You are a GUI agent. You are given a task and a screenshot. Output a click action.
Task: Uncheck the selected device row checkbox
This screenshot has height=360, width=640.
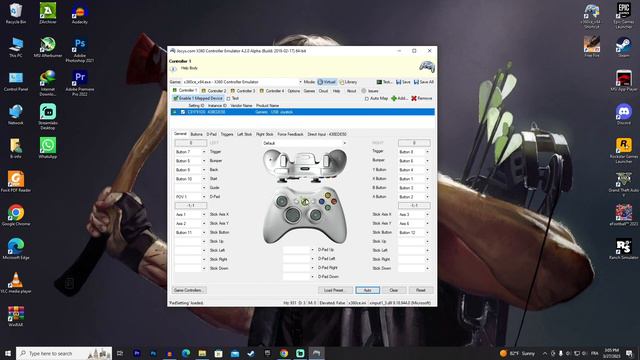click(183, 112)
